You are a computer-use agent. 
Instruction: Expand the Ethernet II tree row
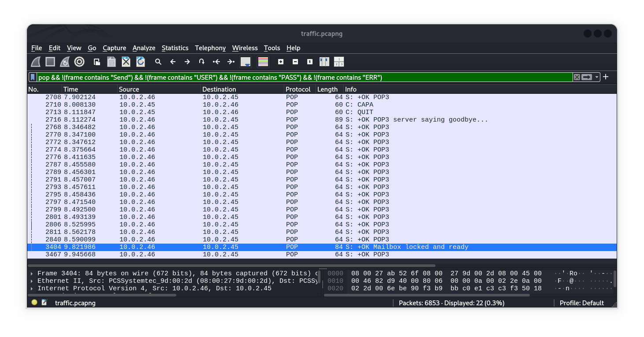(x=32, y=281)
